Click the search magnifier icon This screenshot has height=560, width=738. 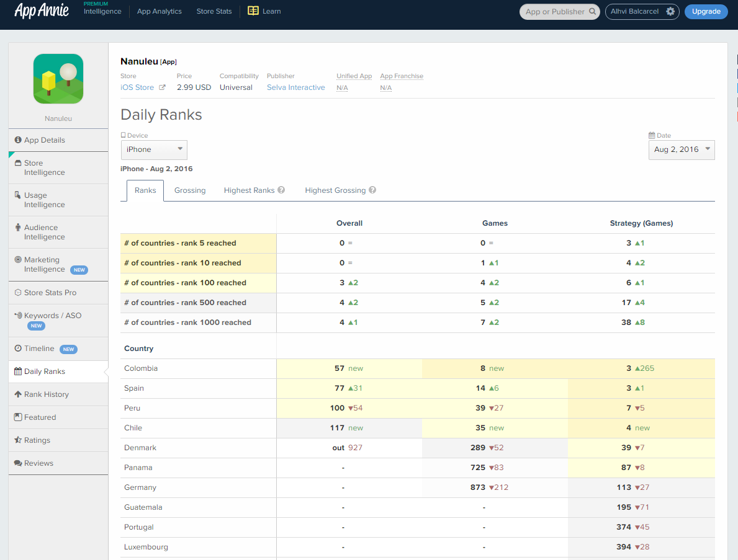click(x=592, y=11)
